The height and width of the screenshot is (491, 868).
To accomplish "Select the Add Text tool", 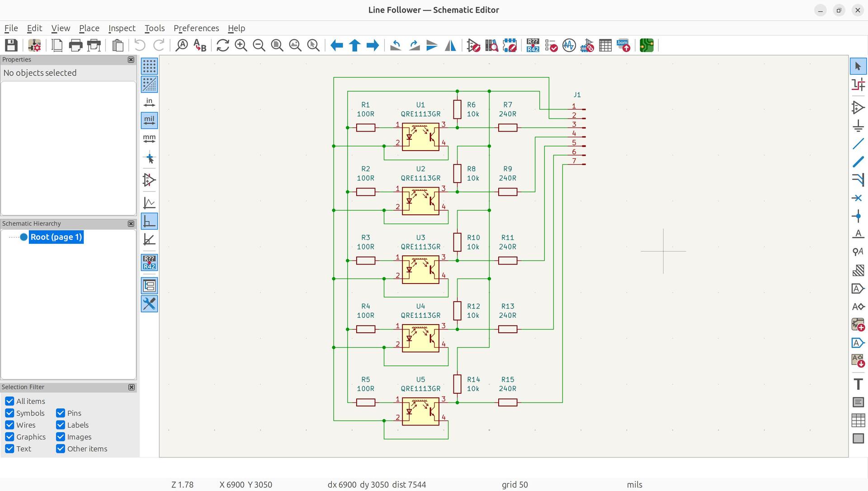I will click(858, 384).
